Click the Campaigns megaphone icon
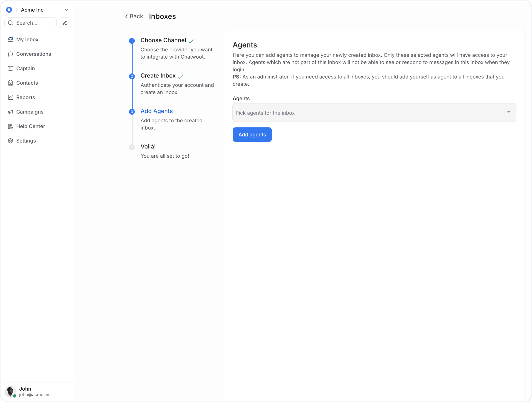Screen dimensions: 532x402 [10, 112]
